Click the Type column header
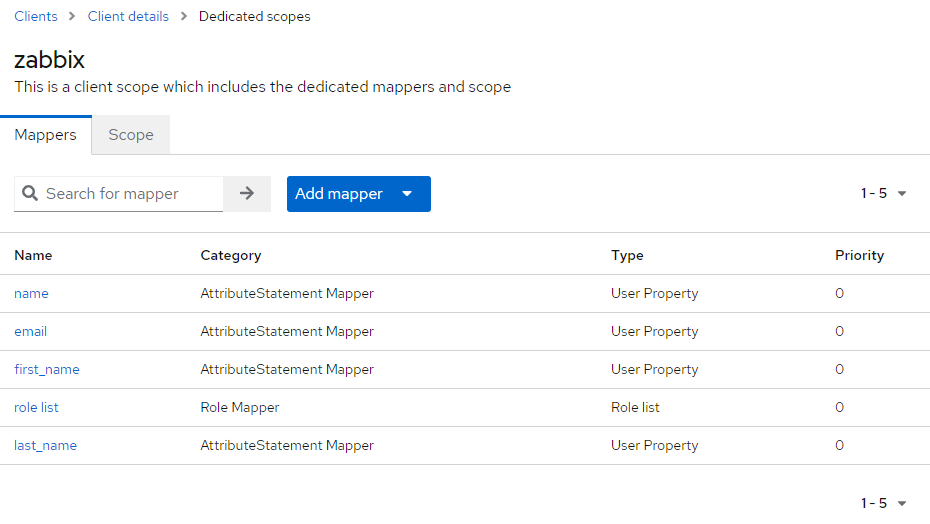930x524 pixels. [628, 256]
